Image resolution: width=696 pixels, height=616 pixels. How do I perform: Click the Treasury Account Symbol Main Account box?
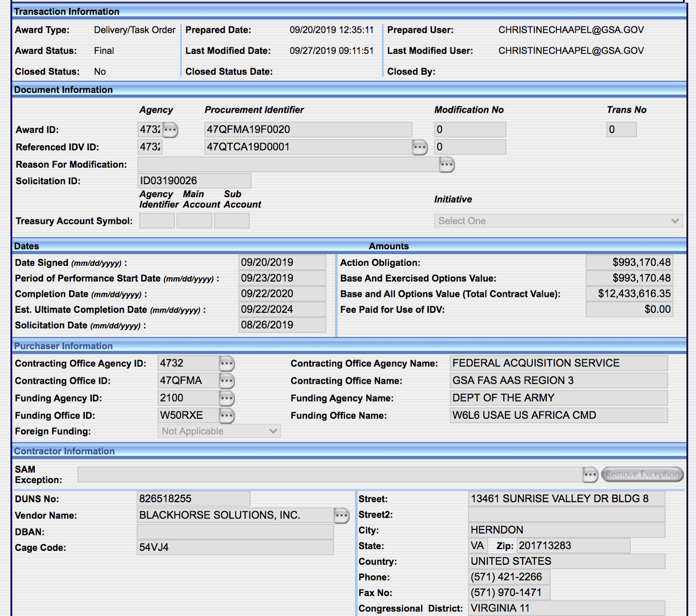tap(194, 221)
